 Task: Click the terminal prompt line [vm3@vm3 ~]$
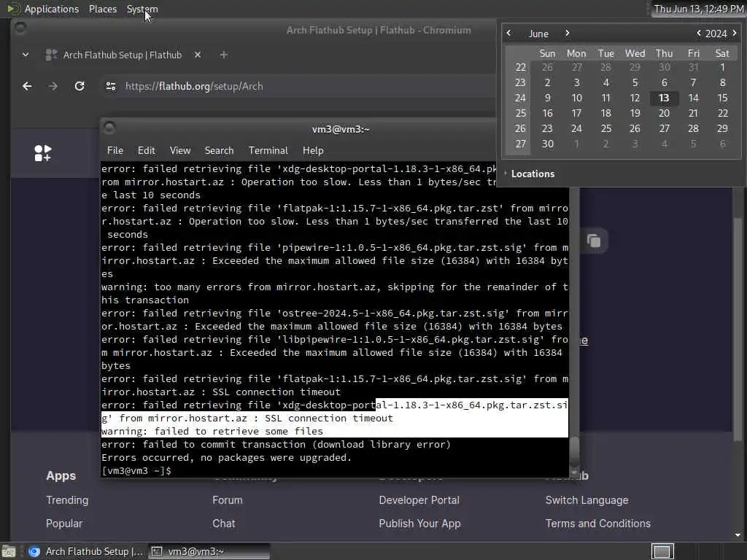[136, 470]
